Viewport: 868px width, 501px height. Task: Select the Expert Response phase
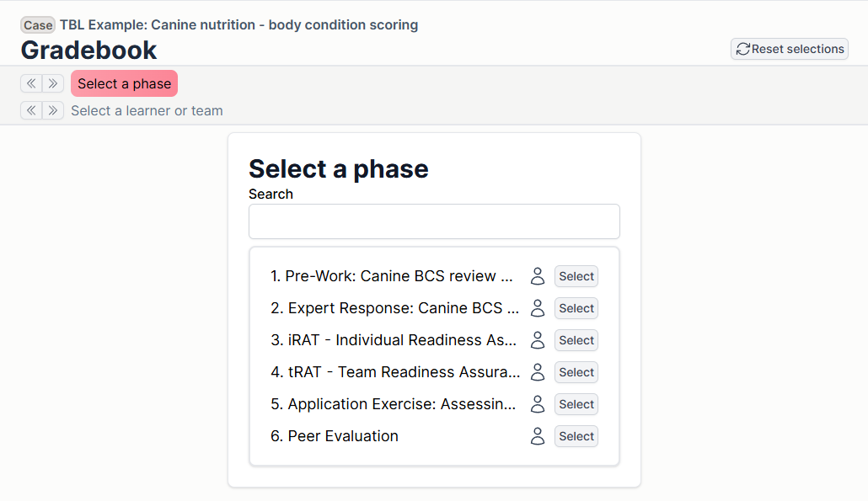coord(576,308)
